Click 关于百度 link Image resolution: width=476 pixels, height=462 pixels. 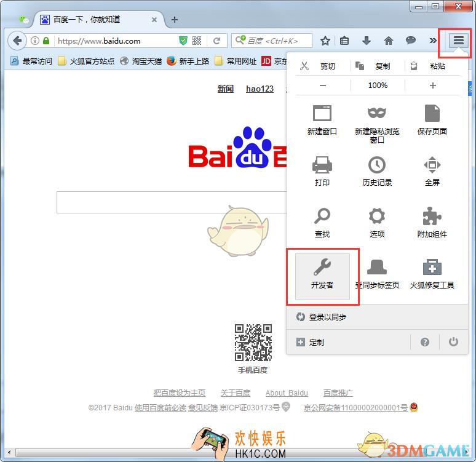236,393
